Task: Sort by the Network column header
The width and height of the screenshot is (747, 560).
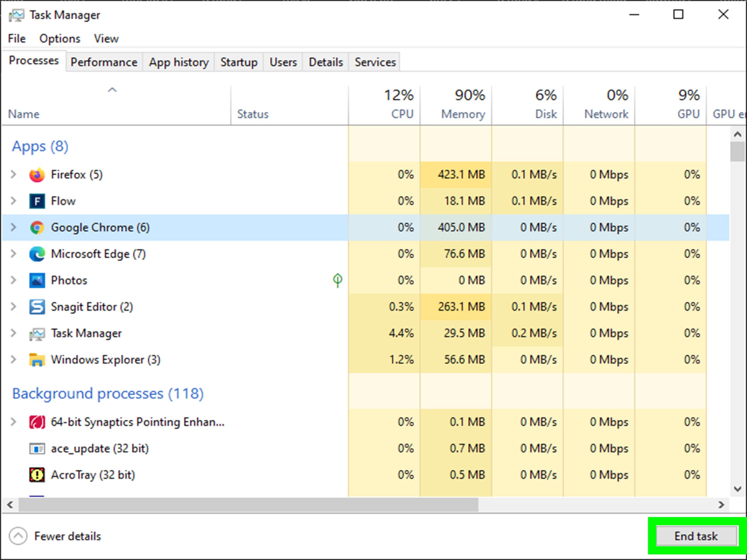Action: (x=599, y=105)
